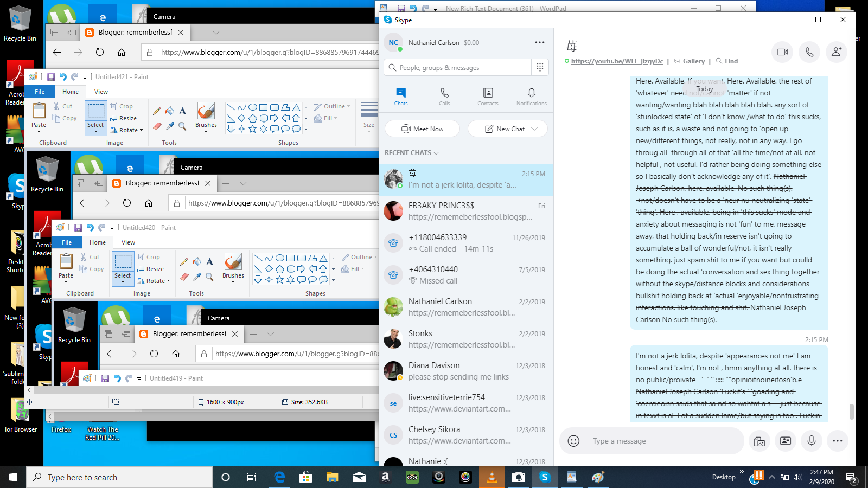The width and height of the screenshot is (868, 488).
Task: Start an audio call in Skype
Action: tap(809, 52)
